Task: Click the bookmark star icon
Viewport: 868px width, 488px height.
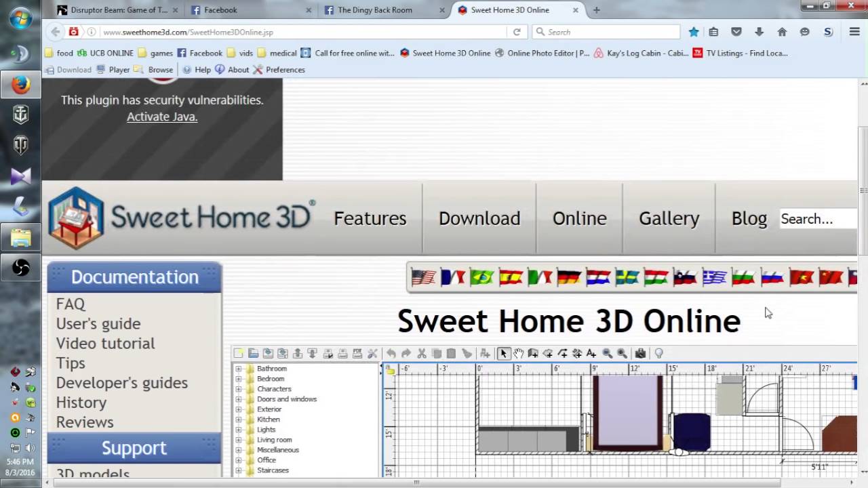Action: pyautogui.click(x=694, y=32)
